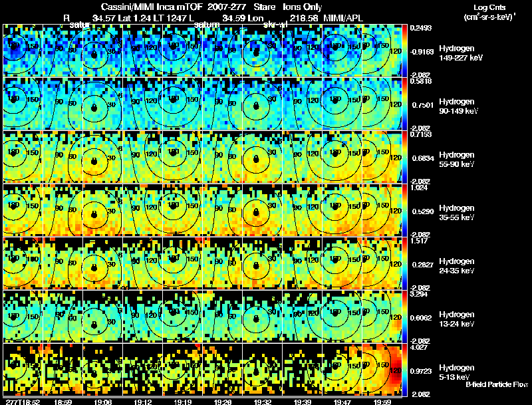This screenshot has width=532, height=405.
Task: Click the colorbar maximum value "1.024"
Action: coord(419,188)
